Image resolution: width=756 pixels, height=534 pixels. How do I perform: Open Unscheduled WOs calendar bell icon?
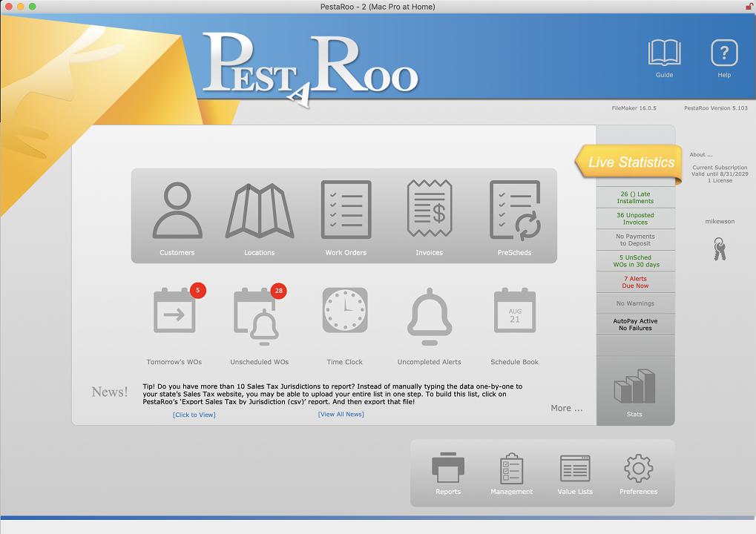click(256, 316)
